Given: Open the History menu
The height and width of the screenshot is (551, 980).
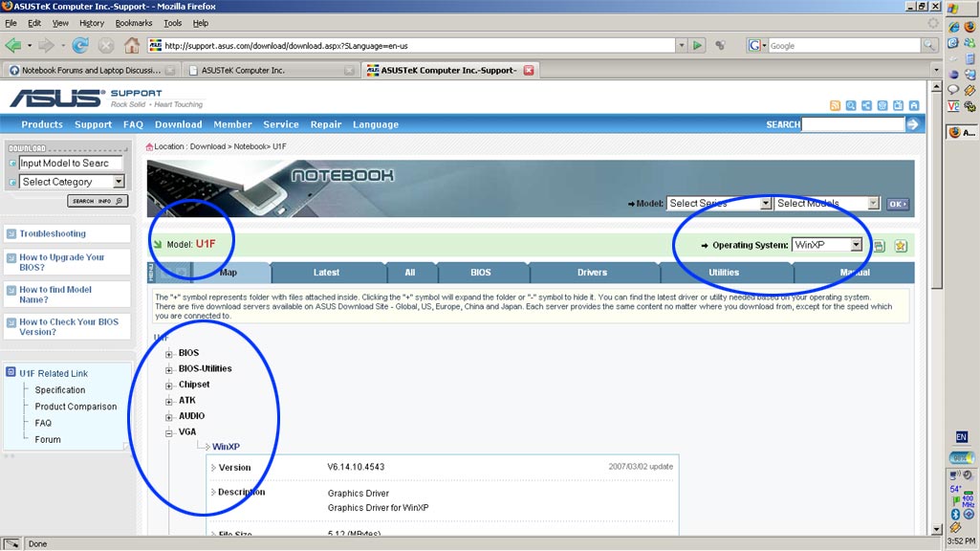Looking at the screenshot, I should (x=92, y=23).
